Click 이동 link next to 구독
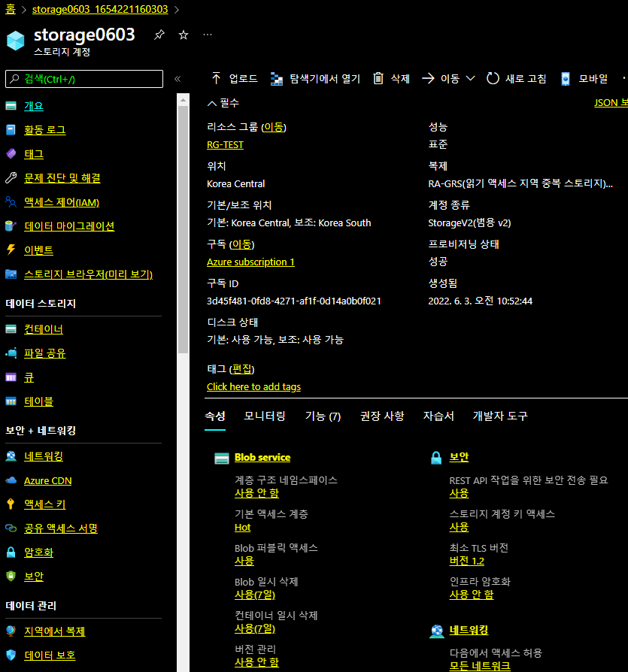This screenshot has width=628, height=672. (241, 244)
